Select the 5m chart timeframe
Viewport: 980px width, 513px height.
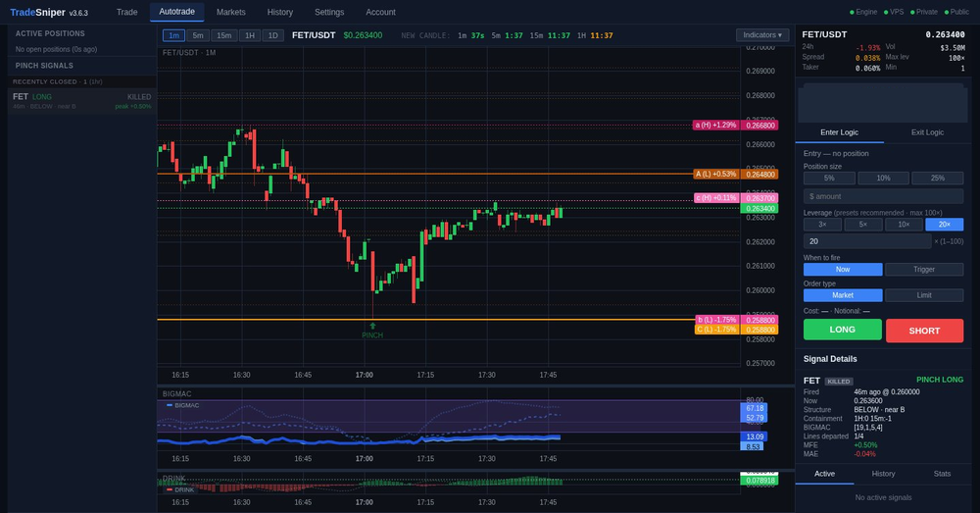click(198, 35)
